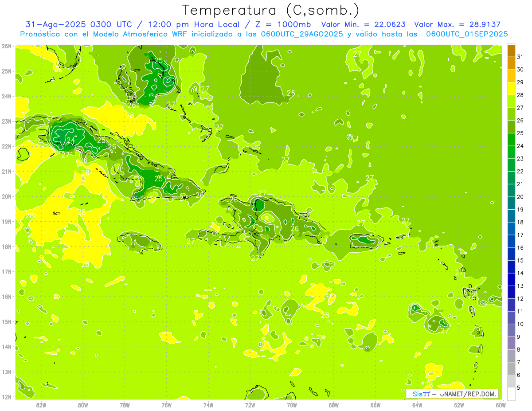Click the '68W' longitude axis label
The width and height of the screenshot is (532, 411).
pos(334,405)
